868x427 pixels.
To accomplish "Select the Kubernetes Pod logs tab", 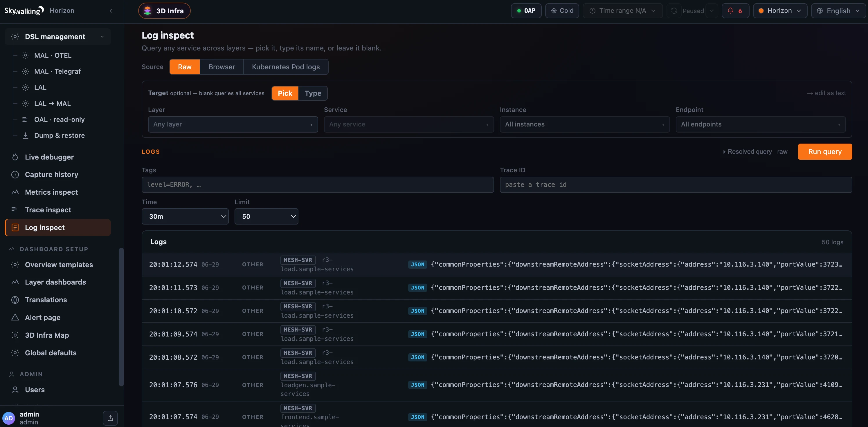I will [286, 67].
